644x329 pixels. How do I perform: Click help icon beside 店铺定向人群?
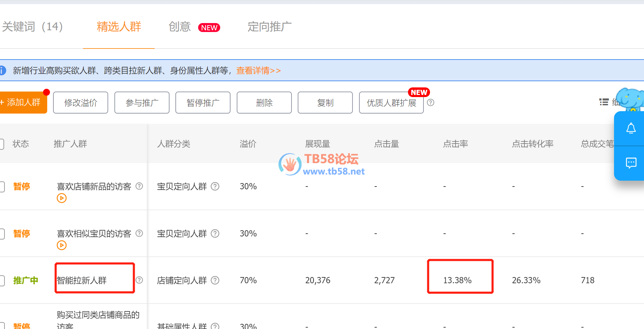pos(215,280)
